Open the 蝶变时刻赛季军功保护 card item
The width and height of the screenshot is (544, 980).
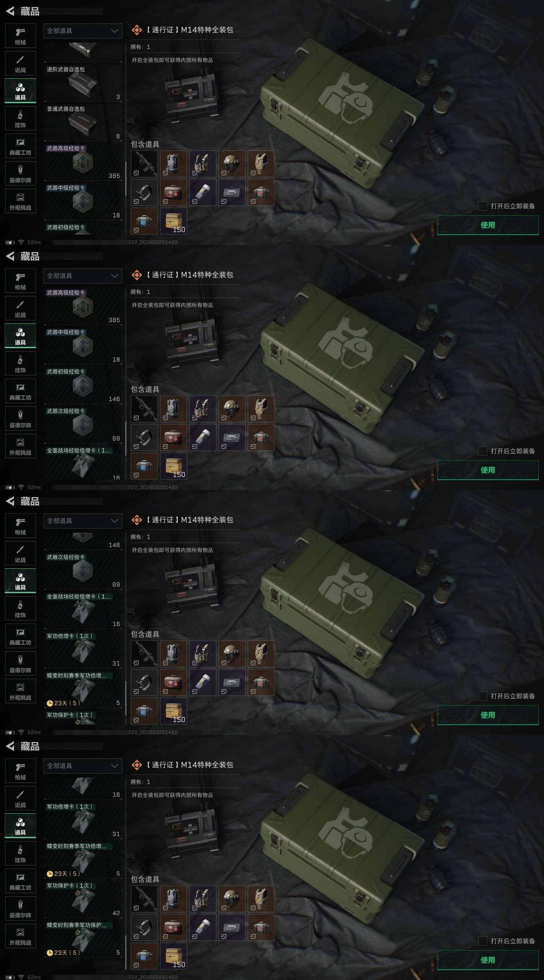pos(83,938)
